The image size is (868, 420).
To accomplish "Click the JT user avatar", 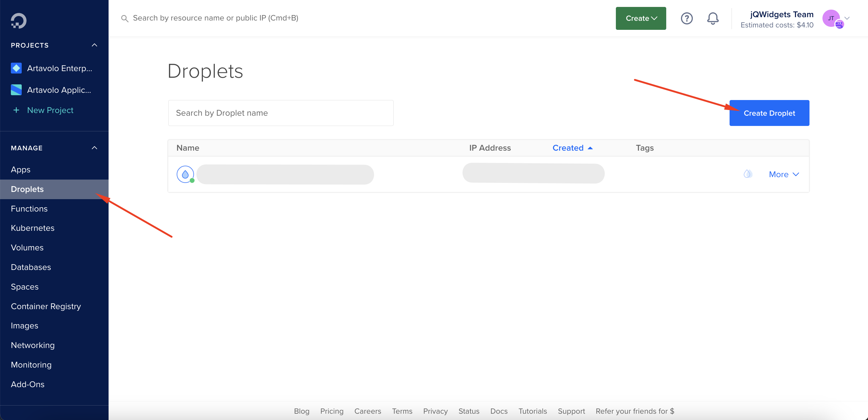I will coord(831,18).
